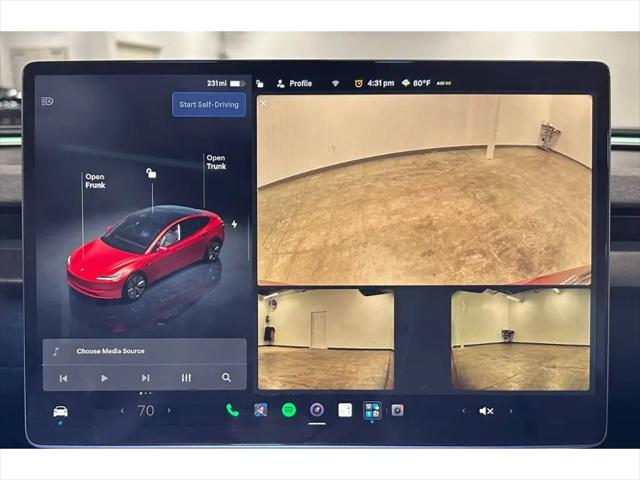Skip to previous track

click(x=63, y=378)
